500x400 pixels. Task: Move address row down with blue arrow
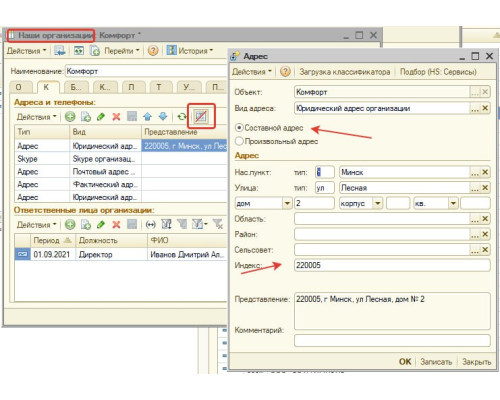click(163, 117)
